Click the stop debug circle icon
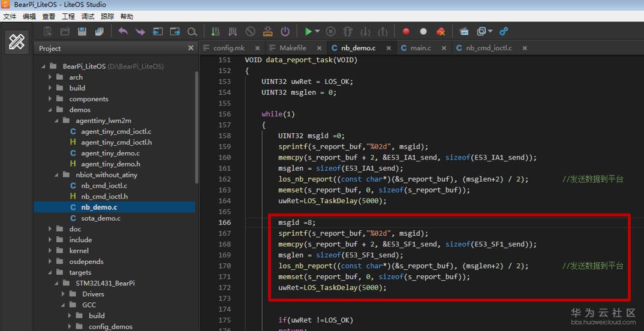This screenshot has width=644, height=331. [331, 32]
